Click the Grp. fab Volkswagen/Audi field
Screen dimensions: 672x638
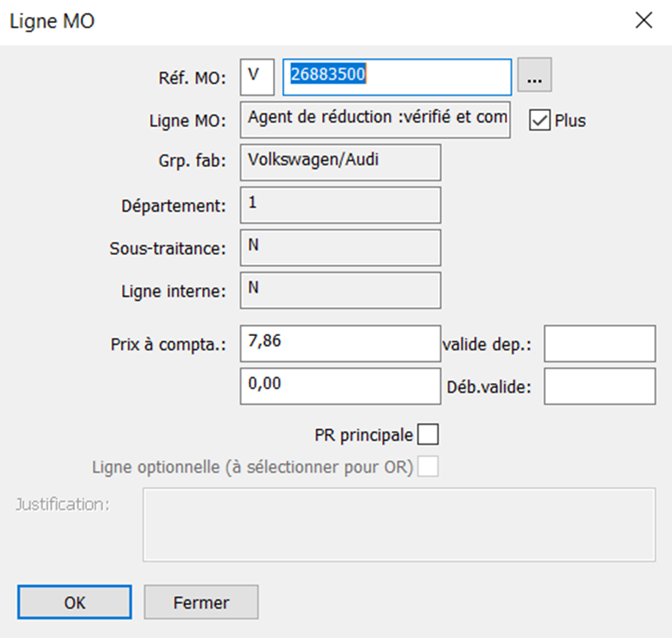pos(340,163)
